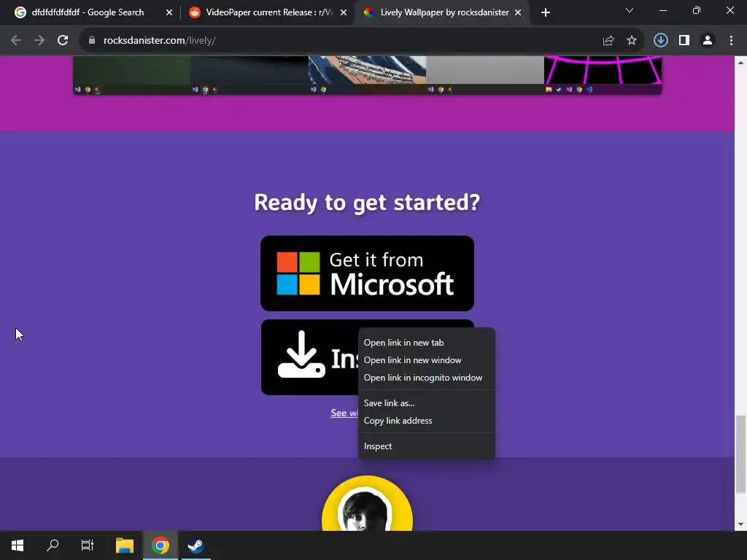747x560 pixels.
Task: Click the author avatar picture
Action: point(368,504)
